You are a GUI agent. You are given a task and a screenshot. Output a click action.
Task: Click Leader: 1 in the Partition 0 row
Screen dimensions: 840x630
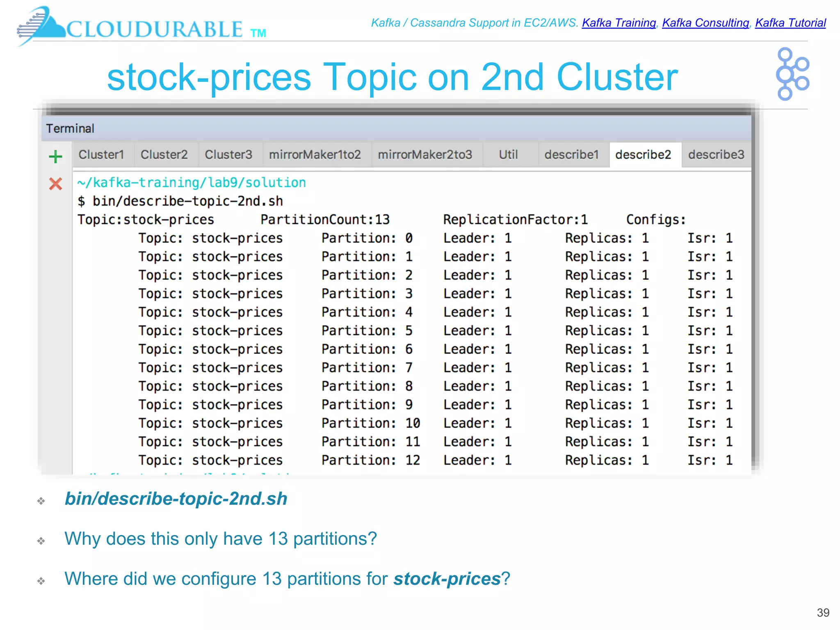477,238
